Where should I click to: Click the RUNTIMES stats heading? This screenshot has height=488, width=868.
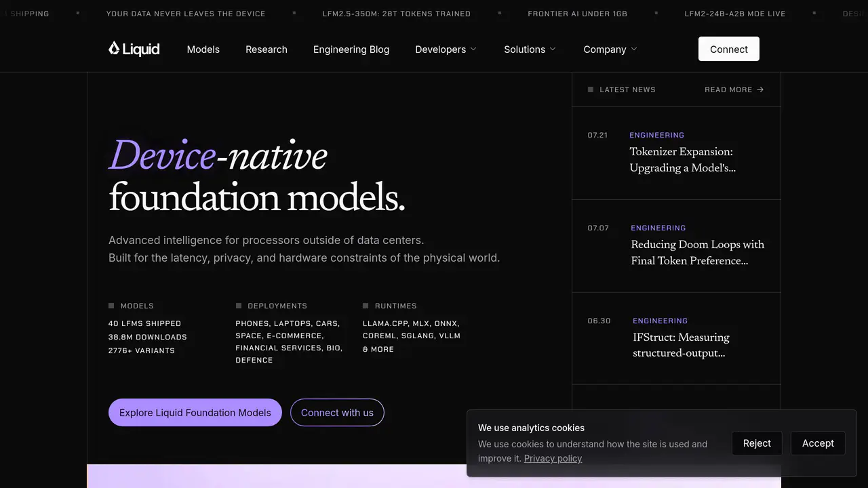(x=396, y=306)
